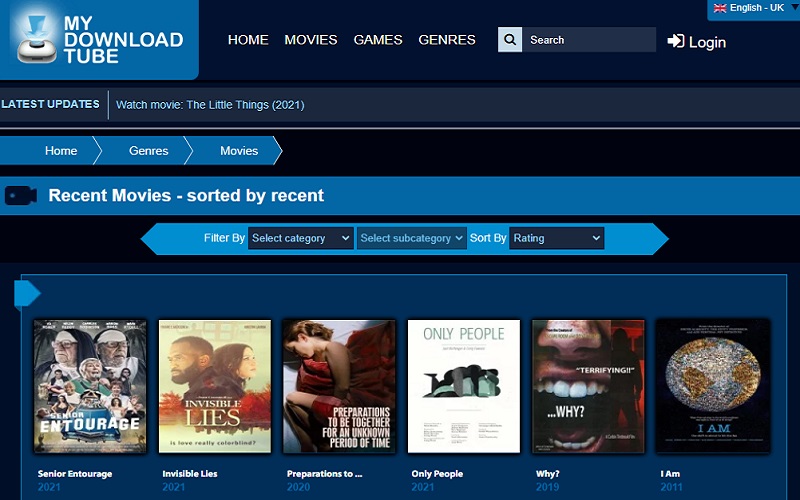Screen dimensions: 800x500
Task: Open Preparations to Be Together poster
Action: [x=339, y=386]
